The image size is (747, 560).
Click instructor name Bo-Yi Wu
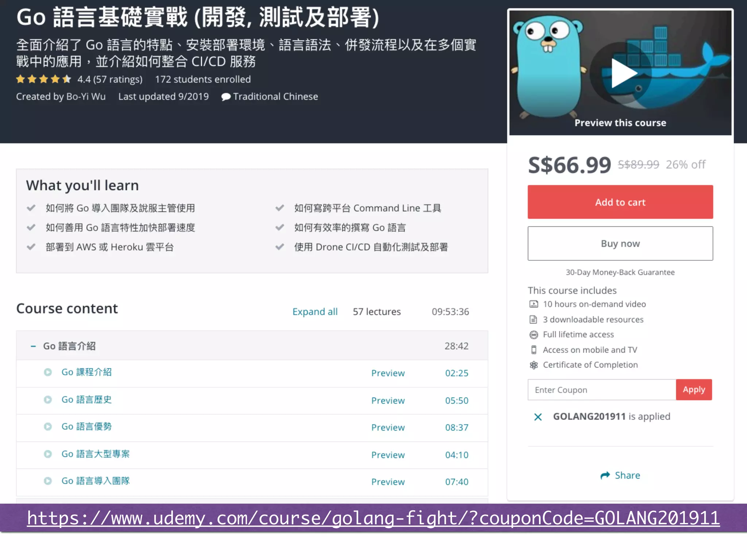click(86, 97)
